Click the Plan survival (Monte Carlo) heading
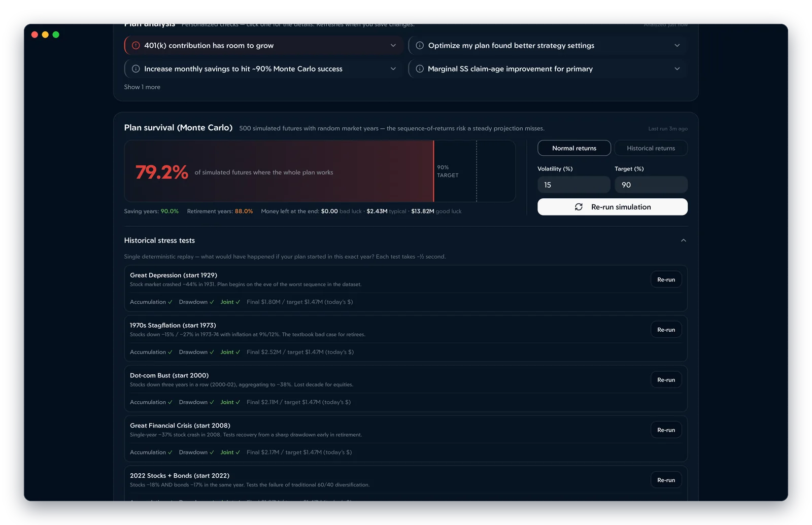Viewport: 812px width, 525px height. click(x=178, y=128)
